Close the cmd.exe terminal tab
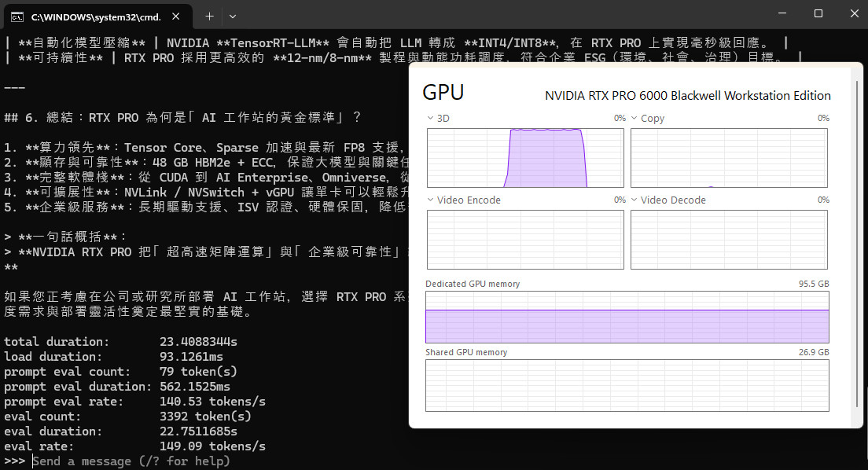The image size is (868, 470). click(180, 16)
